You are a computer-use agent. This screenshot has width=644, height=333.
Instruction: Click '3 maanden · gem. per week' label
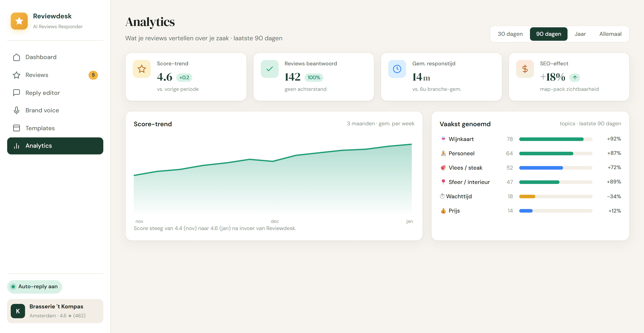pyautogui.click(x=381, y=124)
